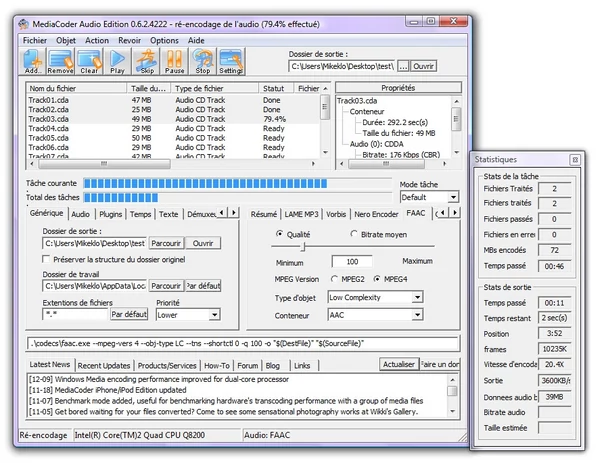Click the file list scroll down arrow
The image size is (600, 463).
[325, 152]
